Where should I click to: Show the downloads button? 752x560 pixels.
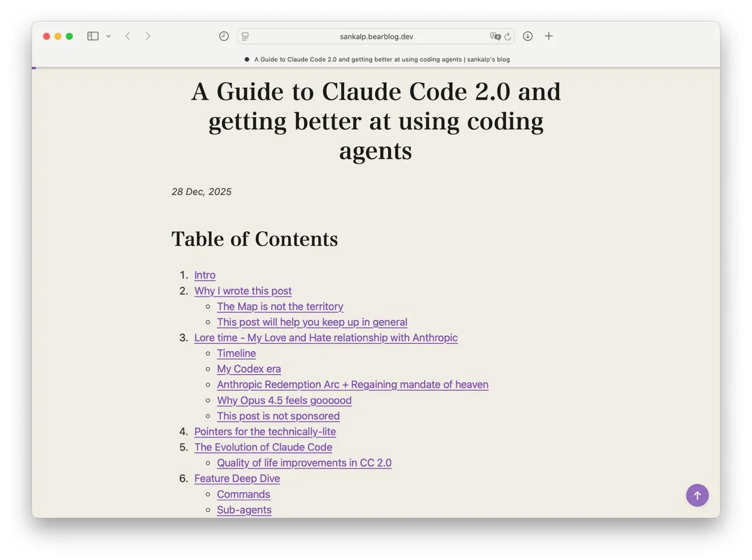528,36
